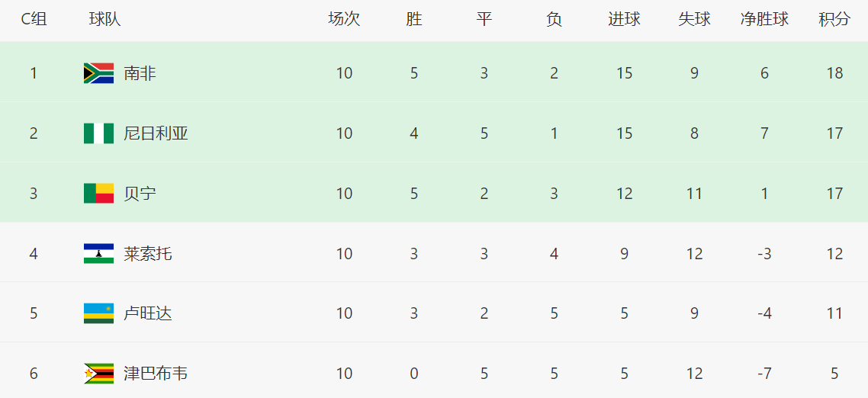Click the Zimbabwe flag icon
The image size is (868, 398).
coord(98,374)
